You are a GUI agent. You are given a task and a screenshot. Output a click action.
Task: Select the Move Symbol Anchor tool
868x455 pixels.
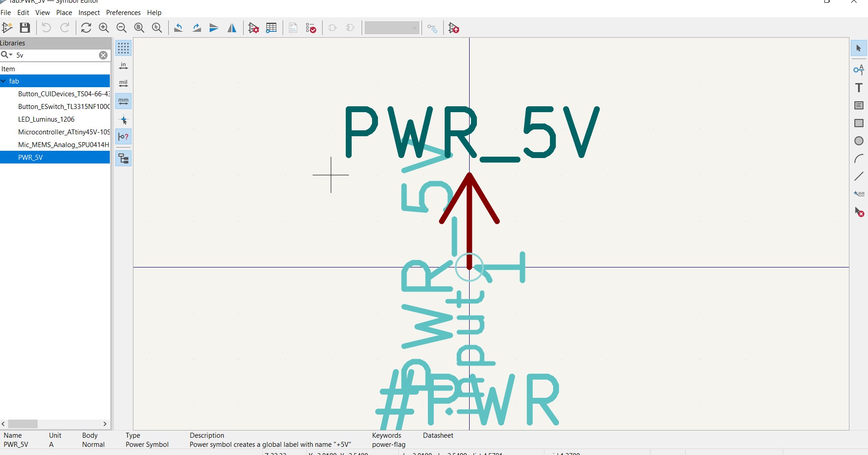tap(858, 194)
